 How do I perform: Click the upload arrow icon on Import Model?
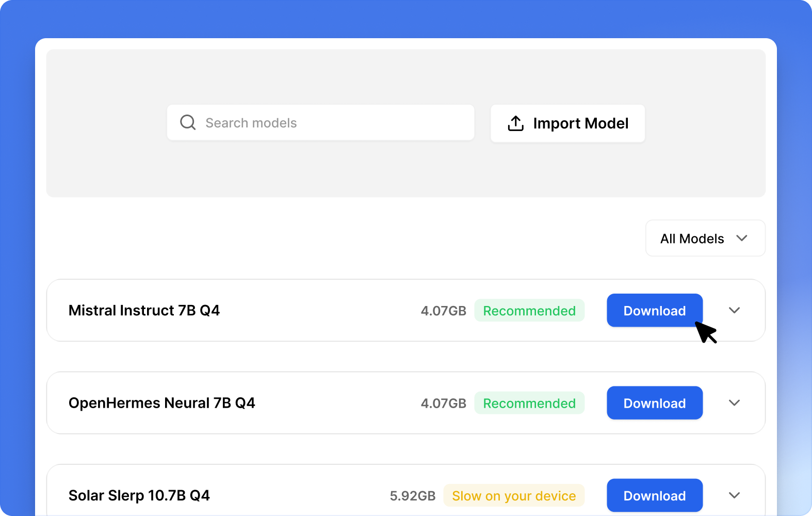coord(515,123)
